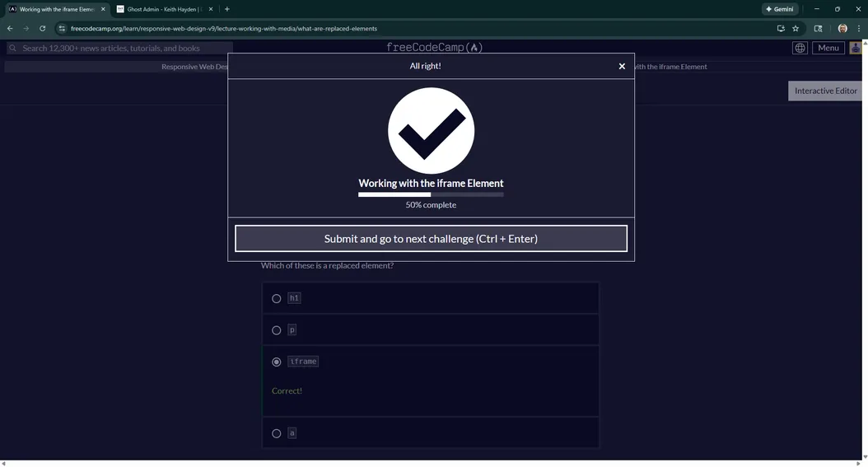Image resolution: width=868 pixels, height=467 pixels.
Task: Select the a element radio option
Action: coord(277,433)
